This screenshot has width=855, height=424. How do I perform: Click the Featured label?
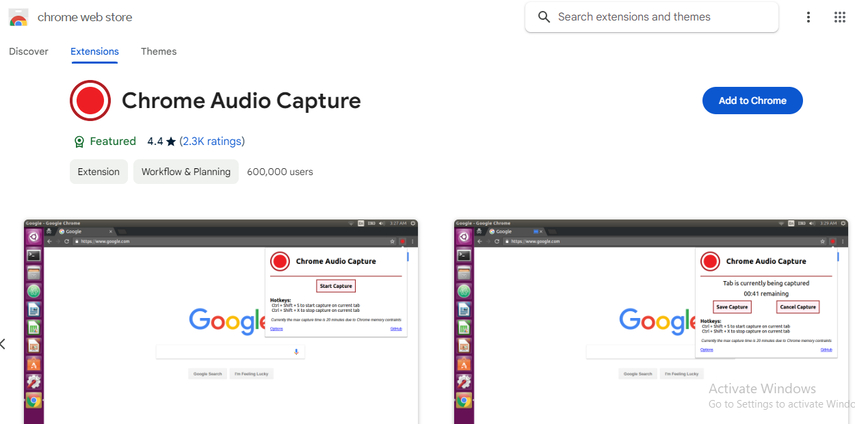[113, 141]
